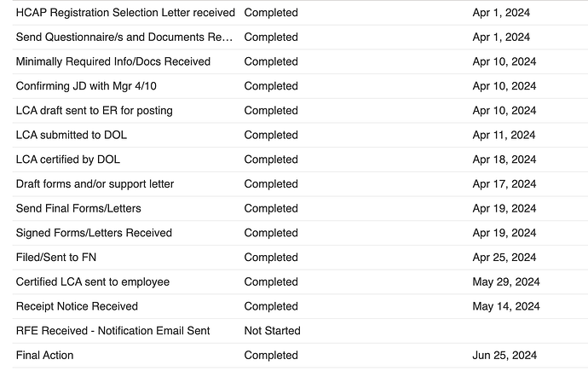The image size is (588, 377).
Task: Select Confirming JD with Mgr 4/10
Action: 86,85
